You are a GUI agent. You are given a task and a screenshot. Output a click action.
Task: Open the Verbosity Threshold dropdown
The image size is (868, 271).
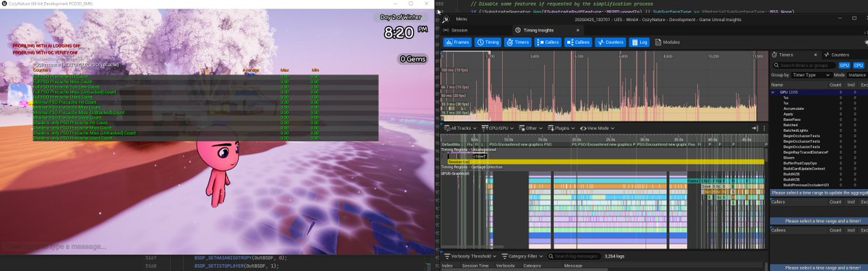click(471, 256)
